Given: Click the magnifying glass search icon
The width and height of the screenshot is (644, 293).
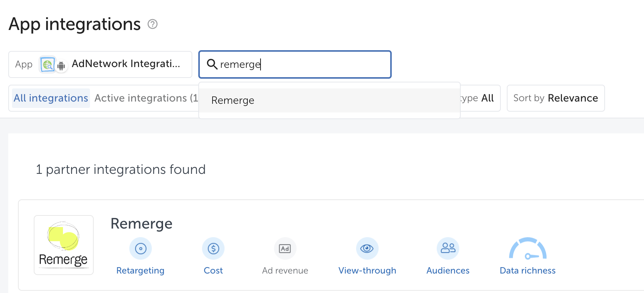Looking at the screenshot, I should coord(212,64).
